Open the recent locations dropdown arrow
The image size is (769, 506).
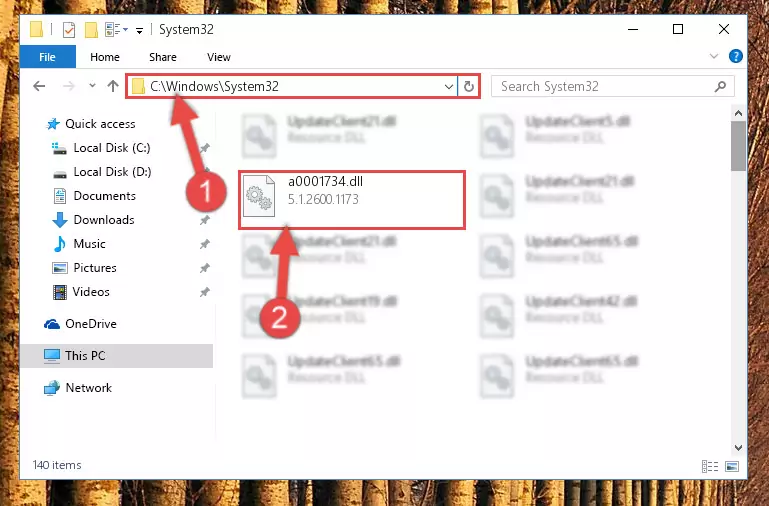pos(92,86)
